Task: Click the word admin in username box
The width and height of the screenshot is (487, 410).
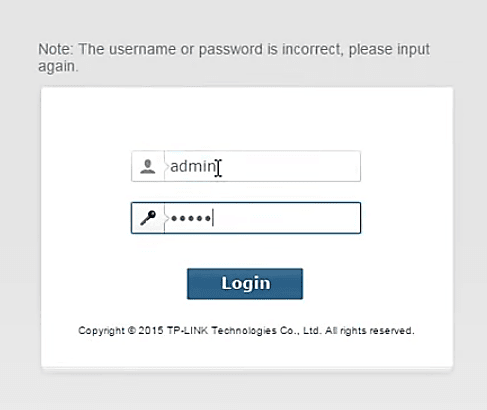Action: (193, 166)
